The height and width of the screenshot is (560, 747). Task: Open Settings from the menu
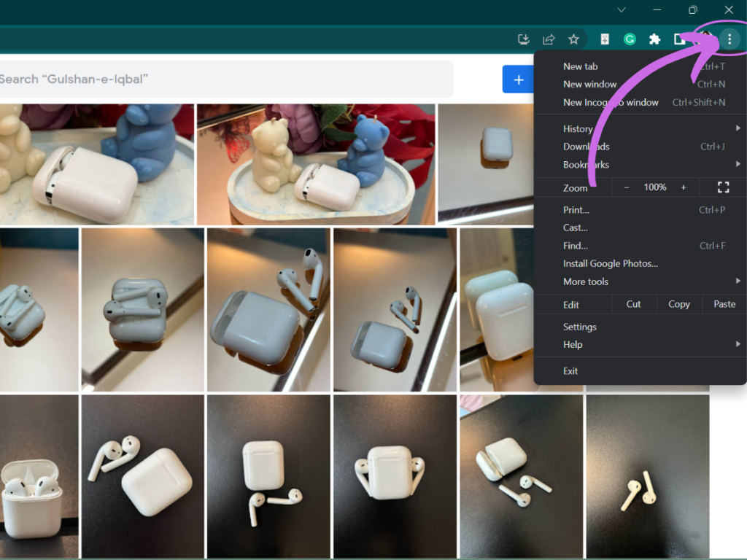tap(580, 327)
